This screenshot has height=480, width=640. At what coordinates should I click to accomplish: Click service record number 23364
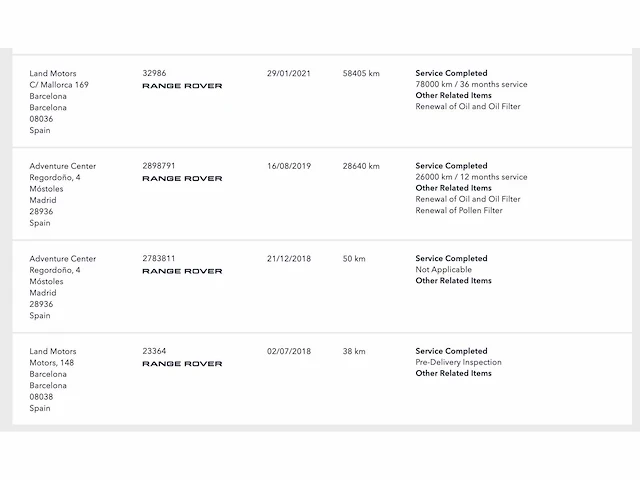pyautogui.click(x=155, y=352)
